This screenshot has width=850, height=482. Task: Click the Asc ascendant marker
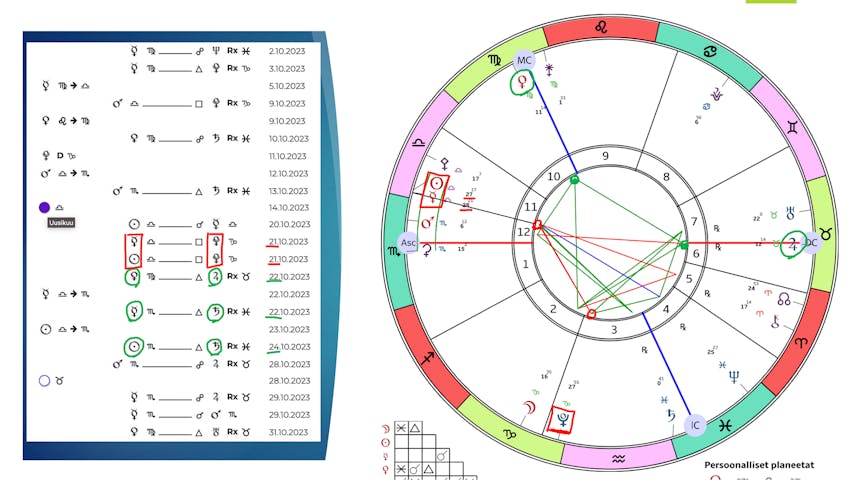(x=408, y=243)
